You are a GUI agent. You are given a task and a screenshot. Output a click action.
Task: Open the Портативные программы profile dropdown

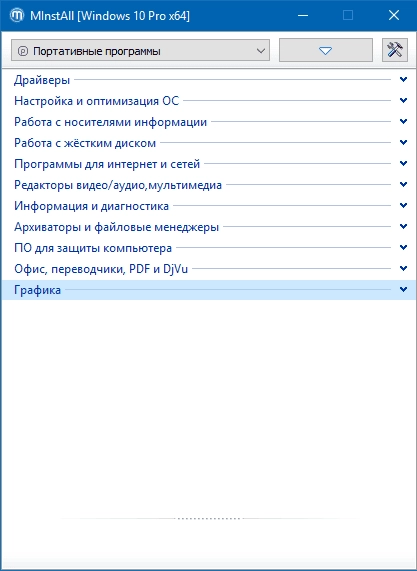coord(141,50)
